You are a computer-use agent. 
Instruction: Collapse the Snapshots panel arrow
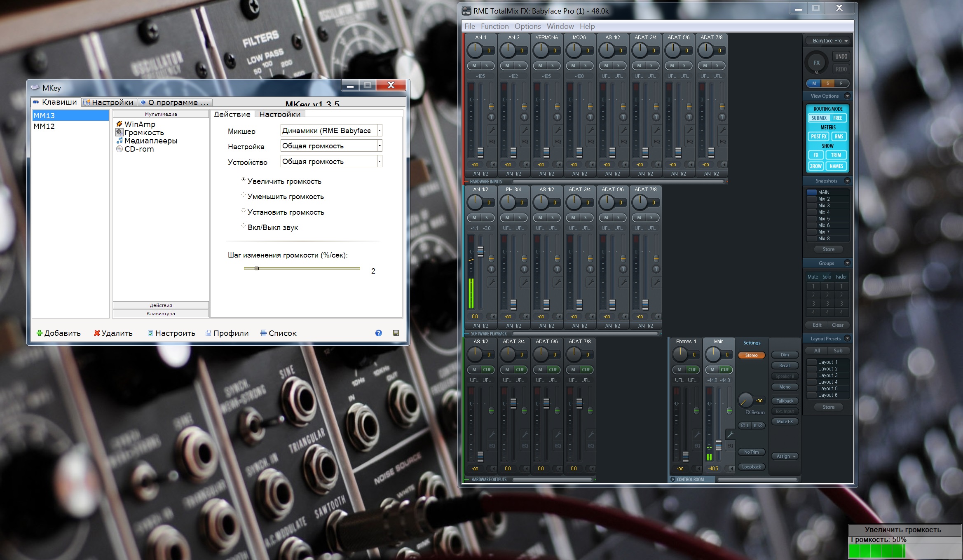pyautogui.click(x=847, y=181)
